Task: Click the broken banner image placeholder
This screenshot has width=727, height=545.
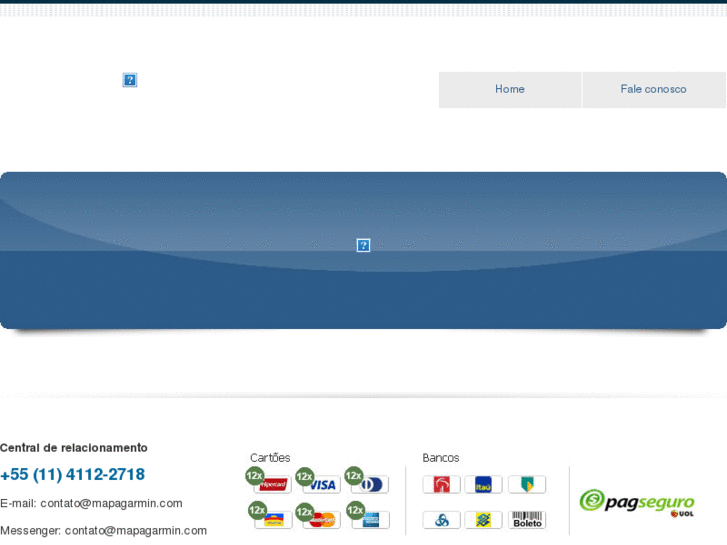Action: [x=363, y=245]
